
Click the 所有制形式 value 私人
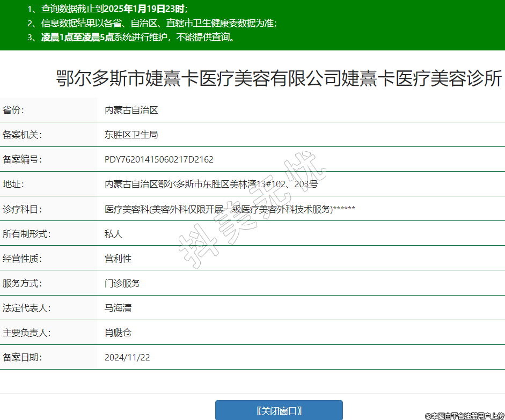click(114, 234)
